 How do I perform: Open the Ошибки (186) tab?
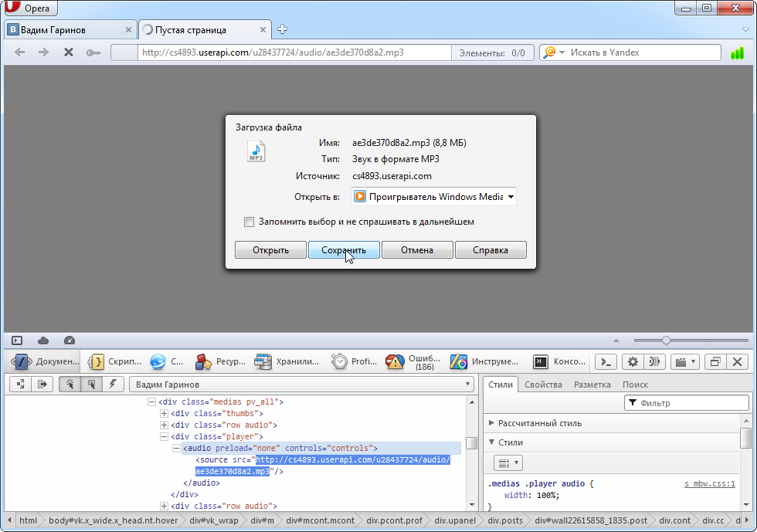click(x=413, y=361)
